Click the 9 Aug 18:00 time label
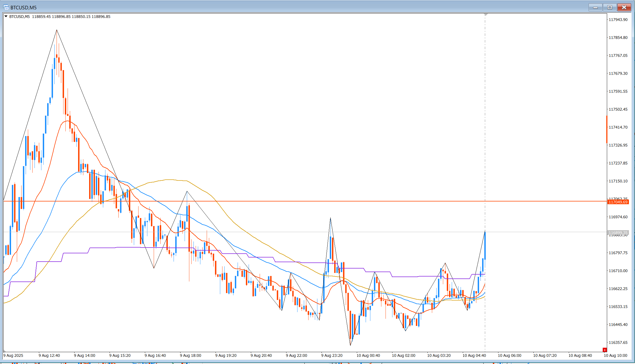The image size is (635, 364). point(190,355)
